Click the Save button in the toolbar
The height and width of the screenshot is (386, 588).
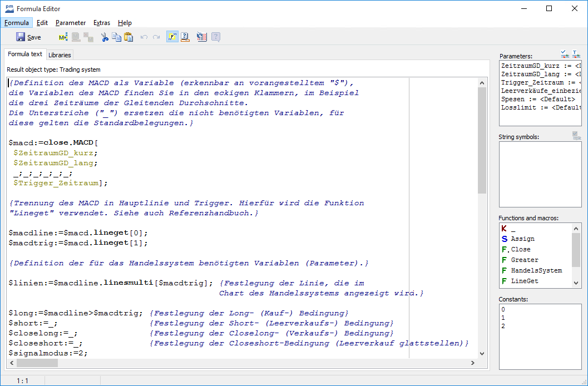(28, 37)
